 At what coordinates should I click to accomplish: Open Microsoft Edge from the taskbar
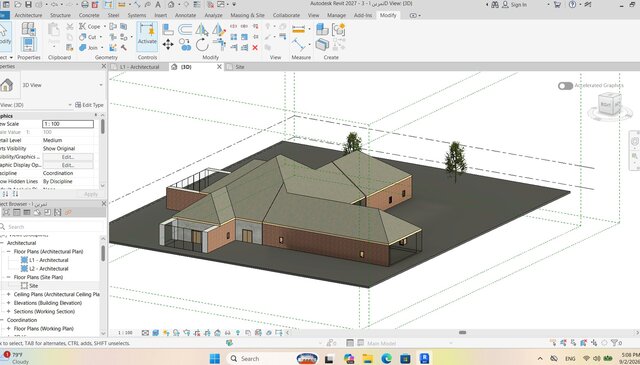coord(387,358)
